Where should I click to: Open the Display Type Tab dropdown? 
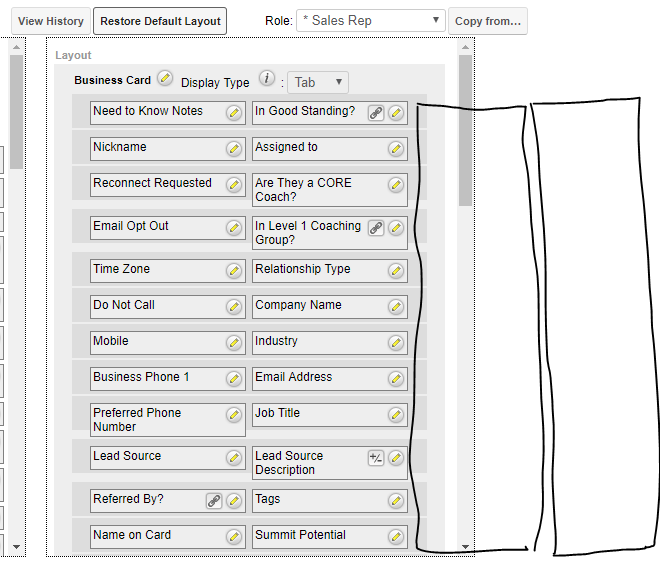coord(319,83)
